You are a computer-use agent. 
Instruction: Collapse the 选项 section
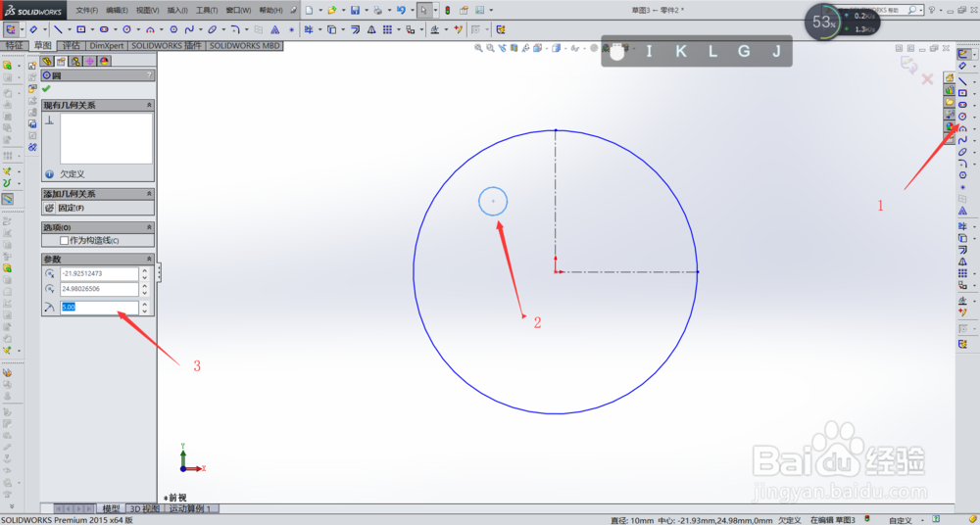149,227
